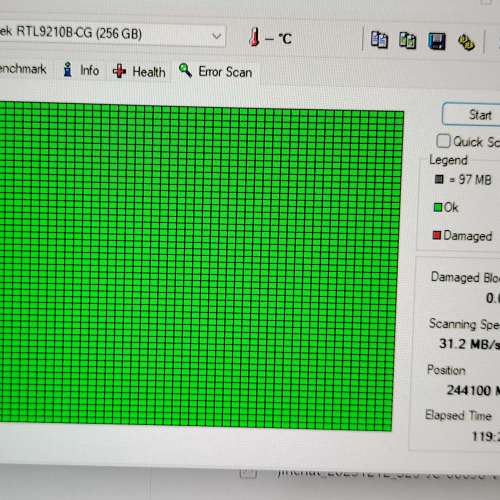
Task: Switch to the Health tab
Action: coord(139,71)
